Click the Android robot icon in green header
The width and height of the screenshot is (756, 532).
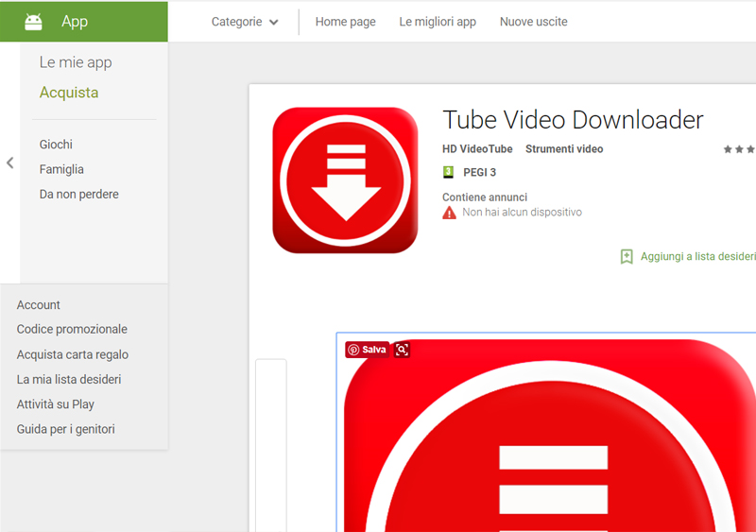coord(33,22)
